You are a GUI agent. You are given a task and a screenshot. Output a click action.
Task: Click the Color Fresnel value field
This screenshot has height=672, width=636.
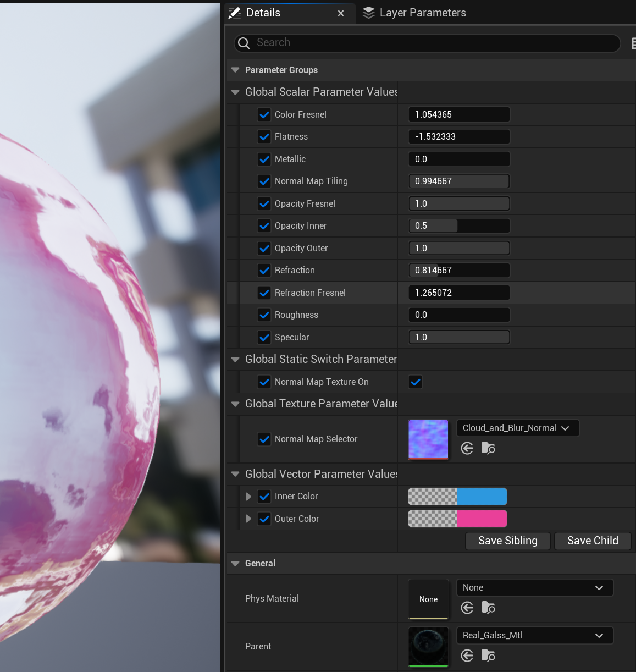[x=459, y=114]
